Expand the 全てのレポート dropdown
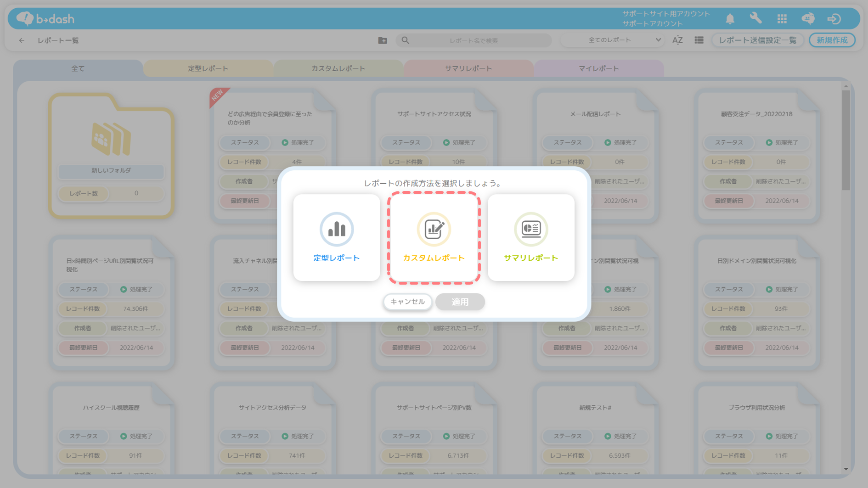 click(613, 40)
